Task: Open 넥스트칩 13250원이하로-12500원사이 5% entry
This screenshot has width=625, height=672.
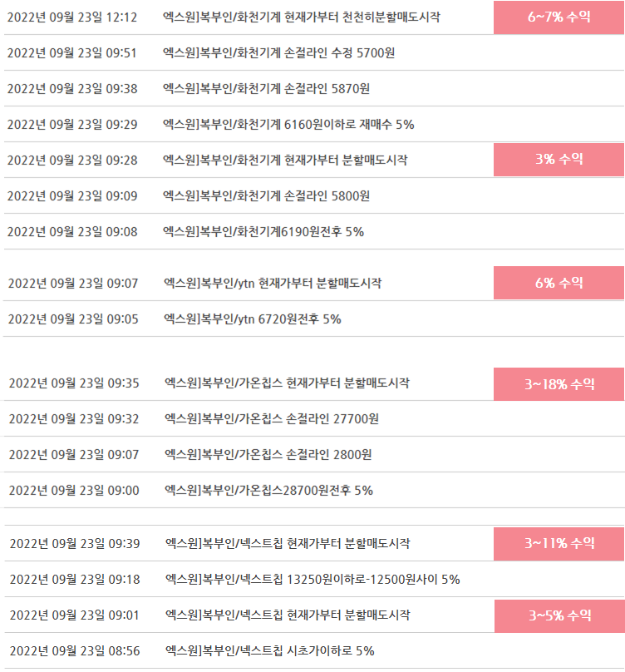Action: click(x=312, y=580)
